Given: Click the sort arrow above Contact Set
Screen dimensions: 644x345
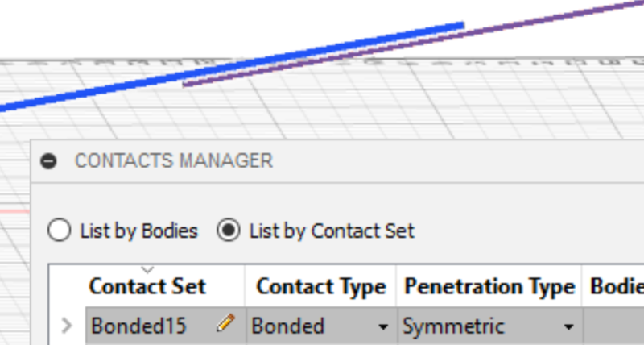Looking at the screenshot, I should point(147,270).
